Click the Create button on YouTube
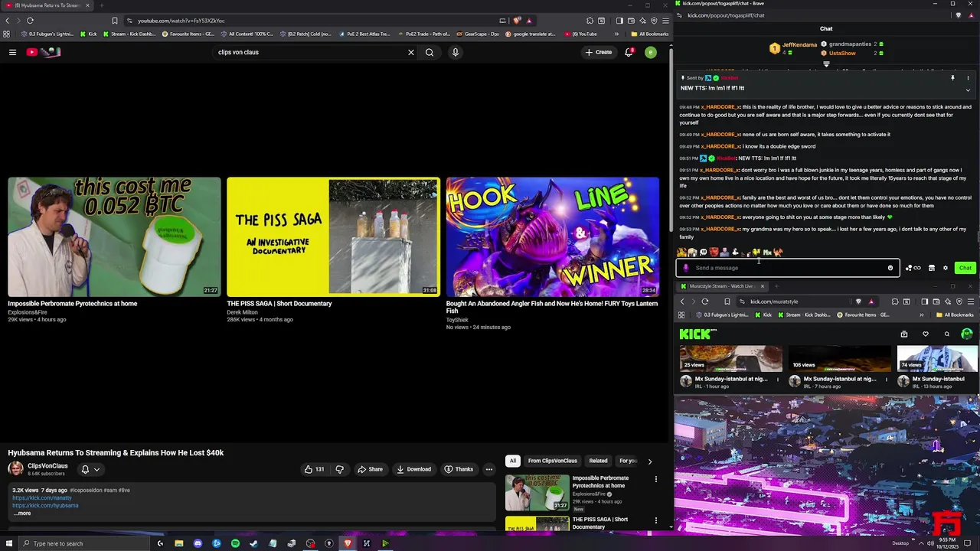This screenshot has height=551, width=980. pos(599,52)
